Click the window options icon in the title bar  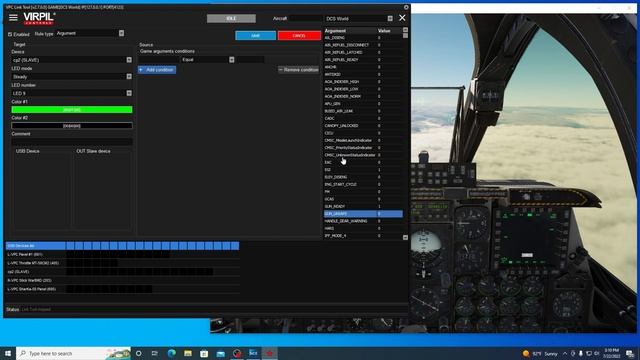tap(406, 7)
